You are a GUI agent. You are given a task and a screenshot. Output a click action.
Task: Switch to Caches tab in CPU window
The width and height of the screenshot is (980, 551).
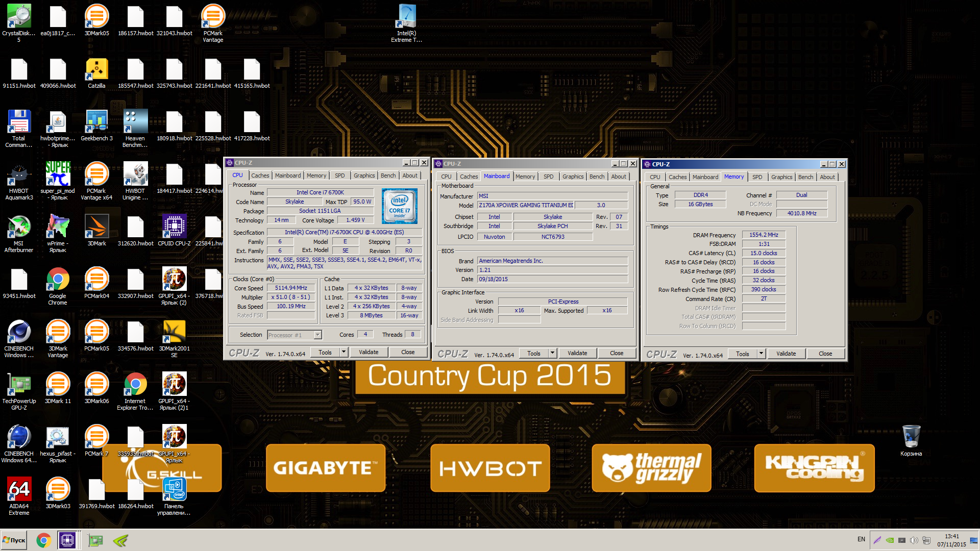coord(260,176)
